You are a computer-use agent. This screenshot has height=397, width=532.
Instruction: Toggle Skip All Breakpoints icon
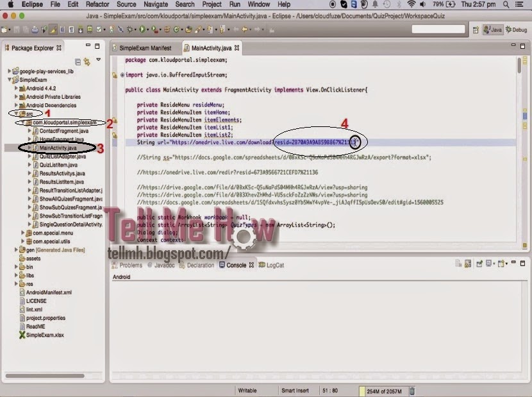[x=121, y=30]
